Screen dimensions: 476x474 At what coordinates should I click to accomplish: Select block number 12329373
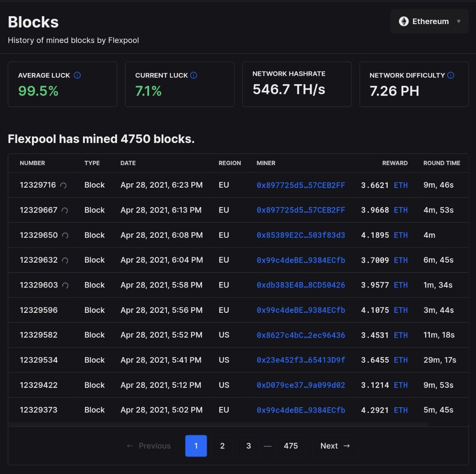click(39, 410)
